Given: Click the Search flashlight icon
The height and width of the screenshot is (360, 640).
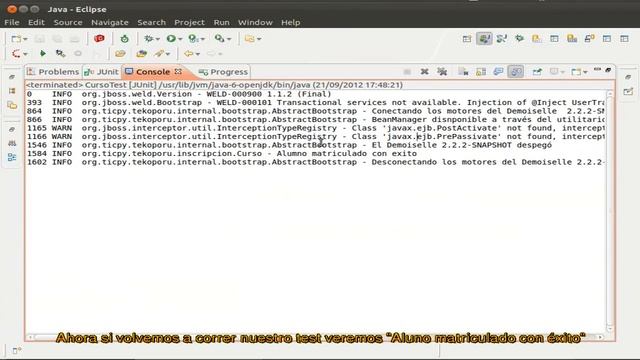Looking at the screenshot, I should coord(159,53).
